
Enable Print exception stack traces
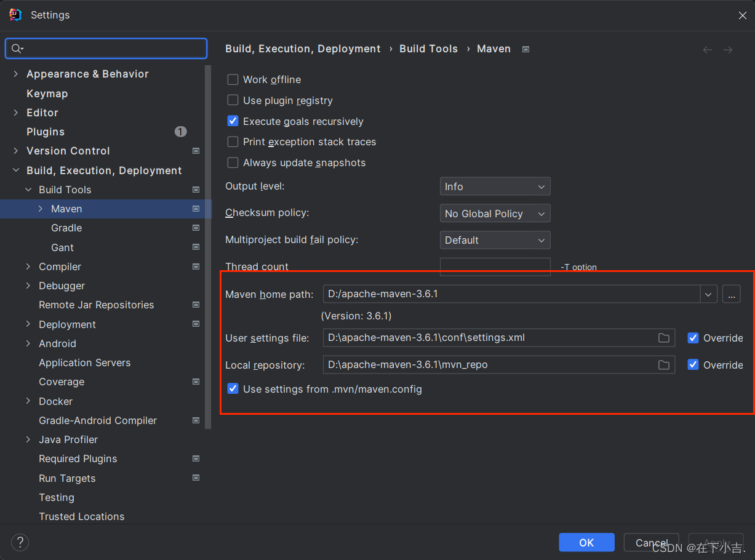point(233,142)
